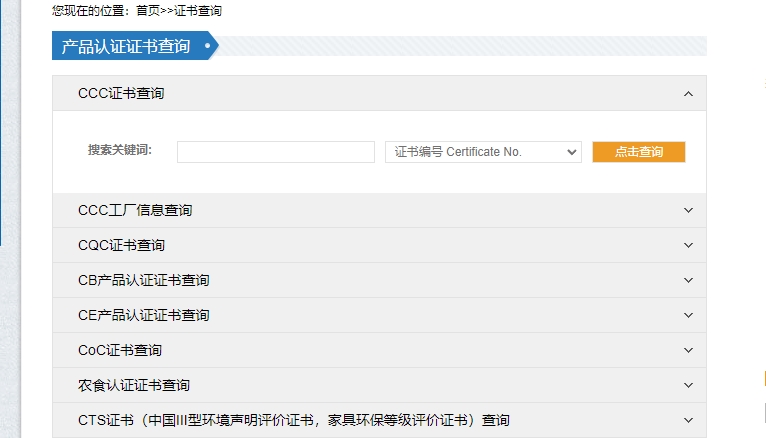
Task: Select the CoC证书查询 panel header
Action: (120, 351)
